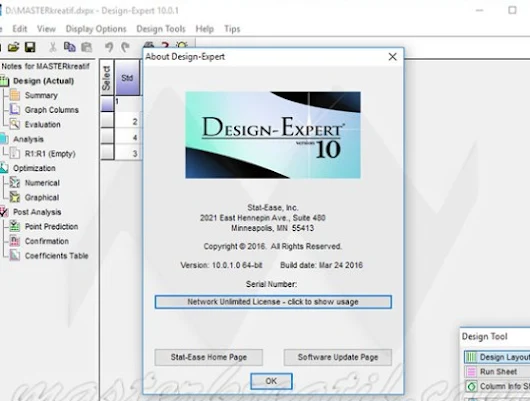Click the red Help question mark icon
The width and height of the screenshot is (530, 401).
(x=165, y=45)
